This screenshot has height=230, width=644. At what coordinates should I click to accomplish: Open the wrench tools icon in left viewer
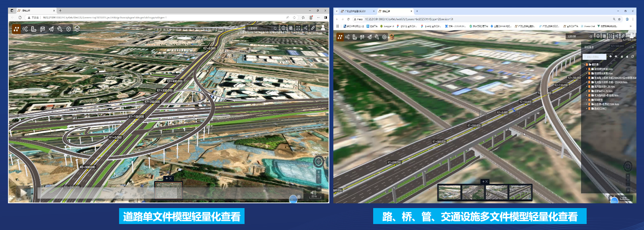pyautogui.click(x=60, y=29)
